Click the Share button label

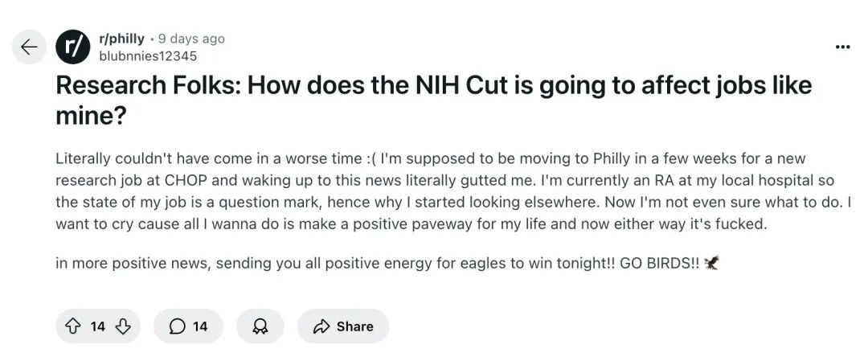pyautogui.click(x=354, y=326)
